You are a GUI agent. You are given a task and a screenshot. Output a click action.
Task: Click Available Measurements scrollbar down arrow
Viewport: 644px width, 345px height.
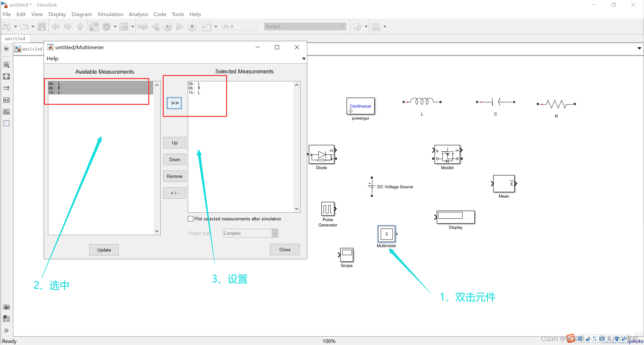tap(157, 231)
